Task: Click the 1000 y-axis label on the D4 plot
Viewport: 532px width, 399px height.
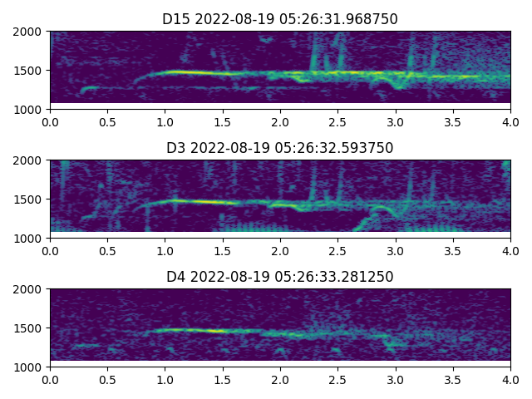Action: (32, 367)
